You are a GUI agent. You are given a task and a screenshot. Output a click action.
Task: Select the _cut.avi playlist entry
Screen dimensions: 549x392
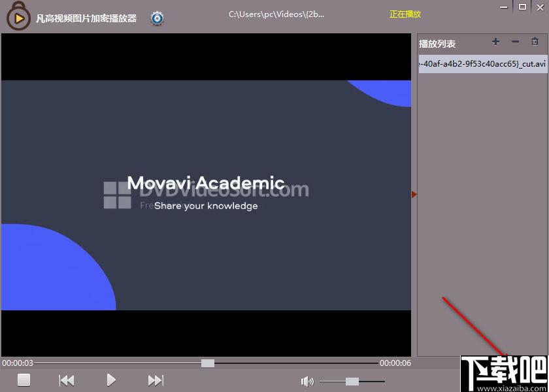coord(483,65)
